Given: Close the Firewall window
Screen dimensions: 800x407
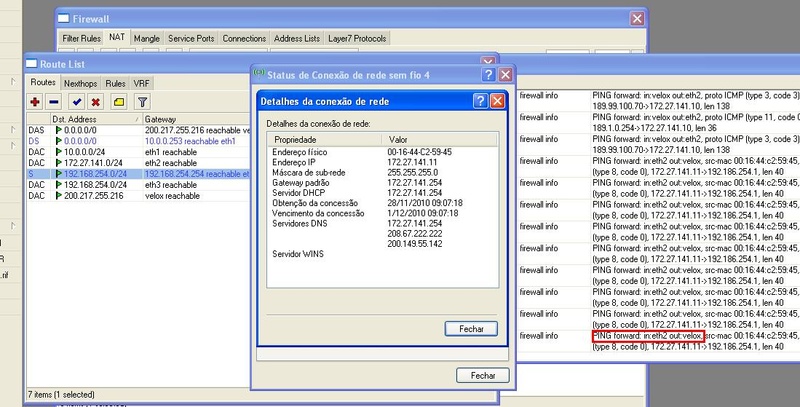Looking at the screenshot, I should point(637,19).
